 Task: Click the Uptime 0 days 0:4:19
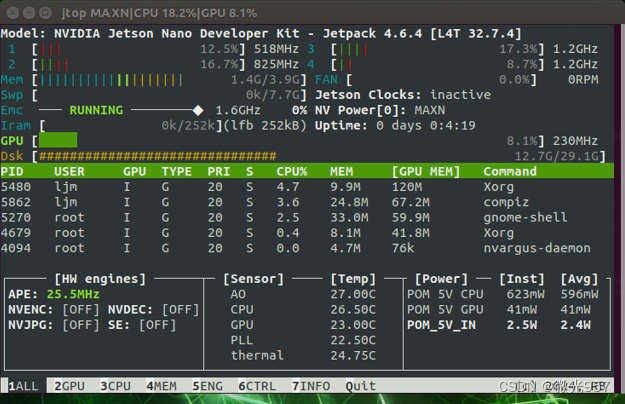pos(395,126)
